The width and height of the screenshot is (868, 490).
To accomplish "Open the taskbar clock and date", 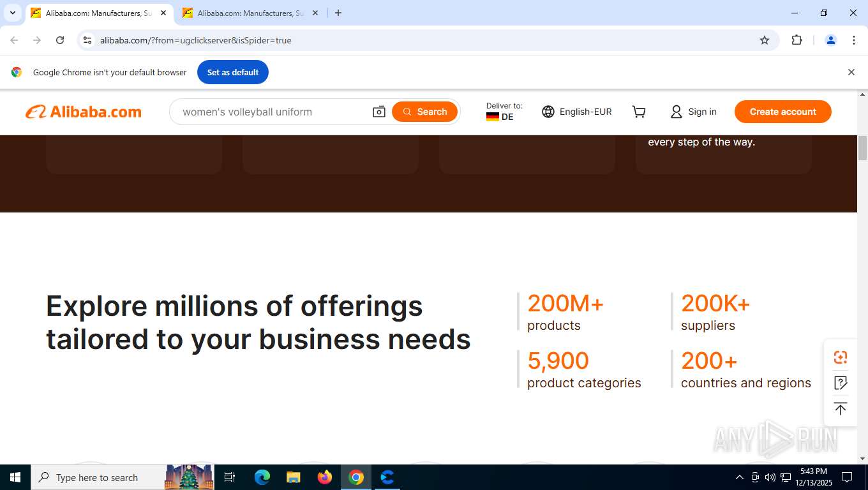I will 813,477.
